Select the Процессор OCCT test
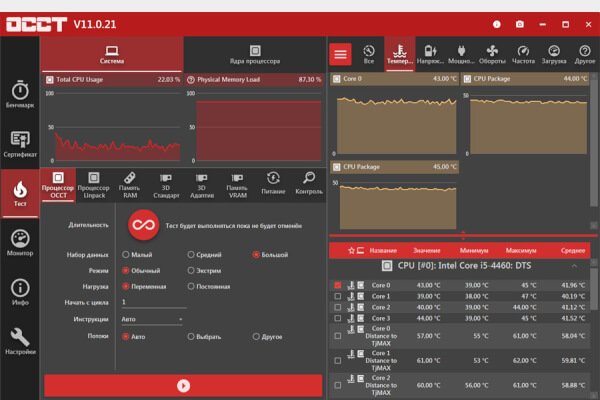The height and width of the screenshot is (400, 600). pyautogui.click(x=58, y=186)
